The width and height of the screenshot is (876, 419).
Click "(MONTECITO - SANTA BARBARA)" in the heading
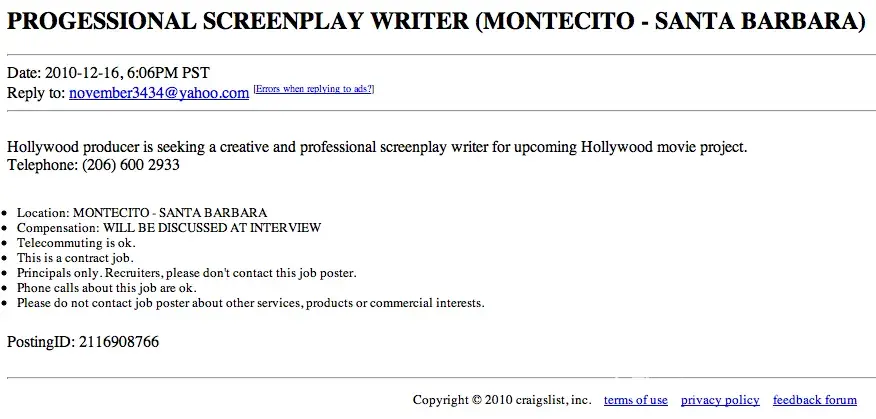pos(670,22)
